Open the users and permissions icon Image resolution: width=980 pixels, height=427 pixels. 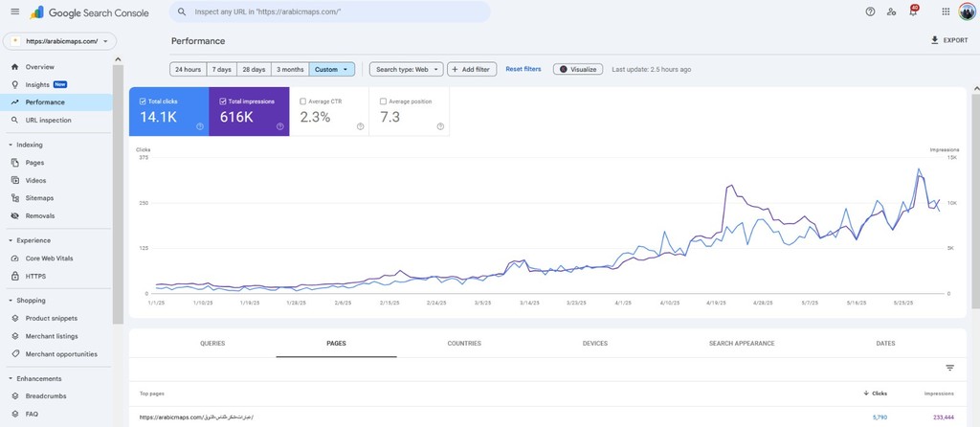(x=891, y=11)
